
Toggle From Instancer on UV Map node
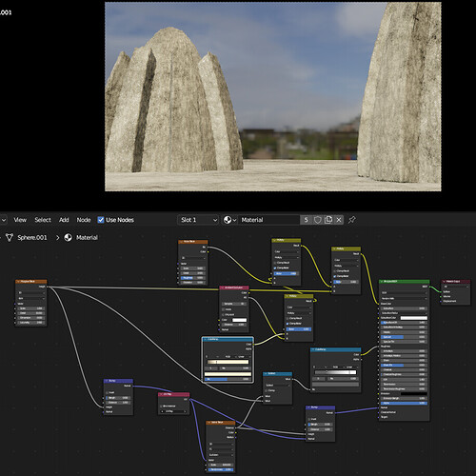pos(162,407)
